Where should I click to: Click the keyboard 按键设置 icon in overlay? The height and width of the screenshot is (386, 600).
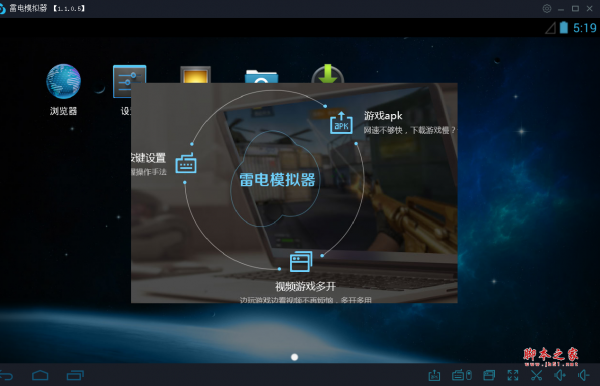pyautogui.click(x=186, y=163)
